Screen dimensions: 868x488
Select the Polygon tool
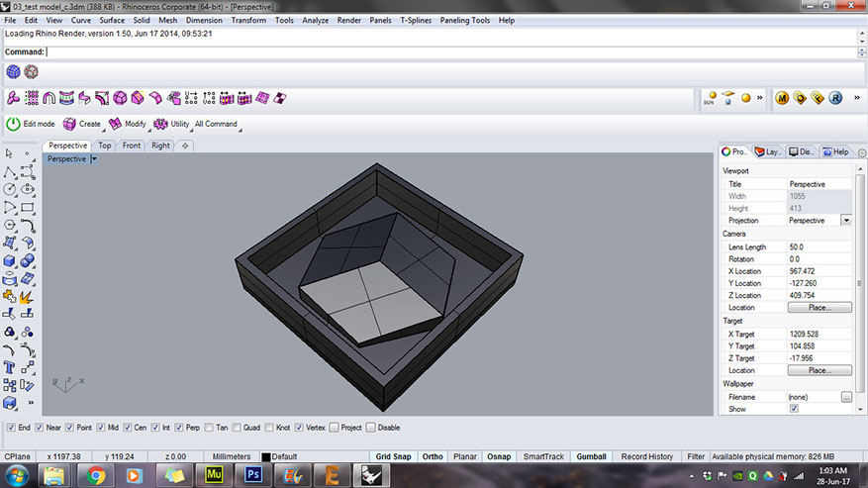click(x=10, y=225)
